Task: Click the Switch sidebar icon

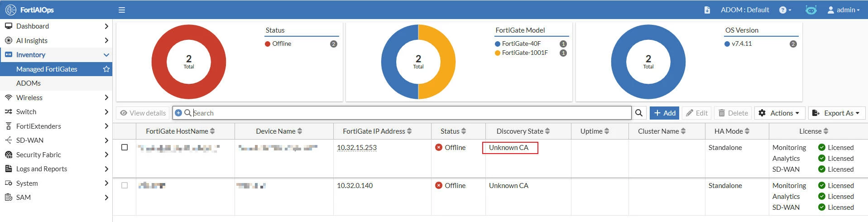Action: pyautogui.click(x=8, y=112)
